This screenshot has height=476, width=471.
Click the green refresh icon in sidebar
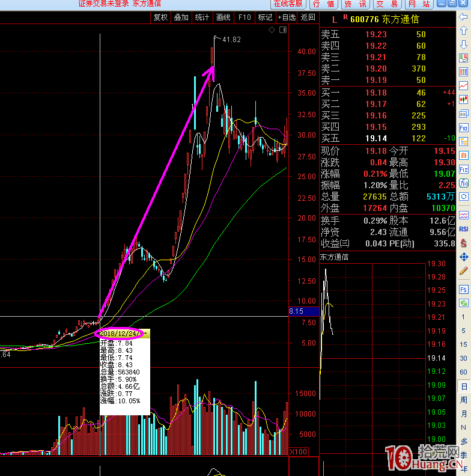[463, 303]
